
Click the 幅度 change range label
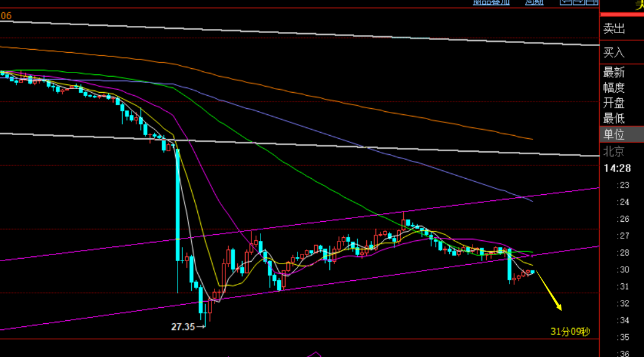[x=614, y=87]
